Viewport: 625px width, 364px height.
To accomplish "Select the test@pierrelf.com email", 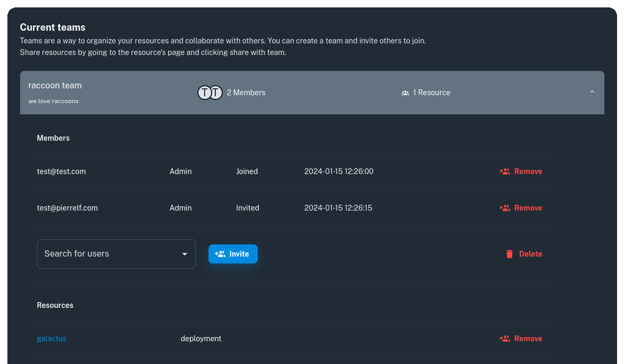I will (x=67, y=208).
